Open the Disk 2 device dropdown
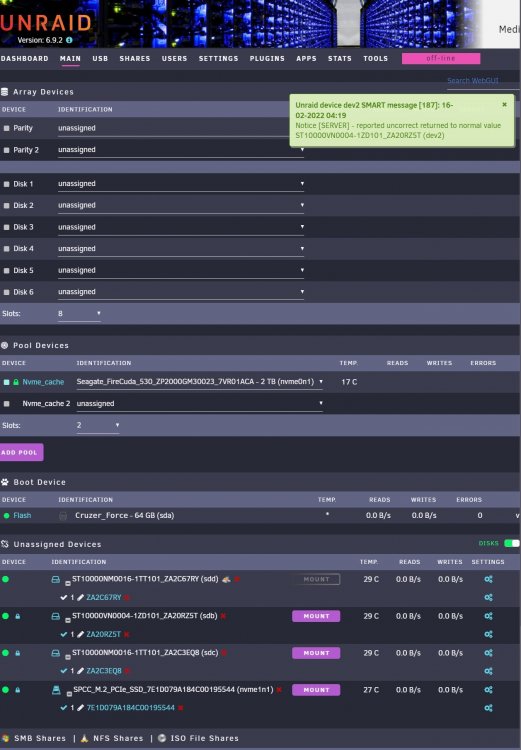 coord(181,206)
